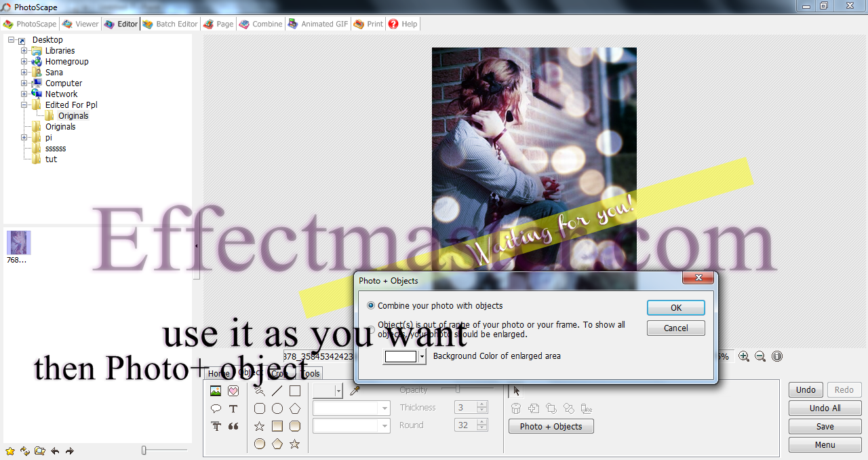
Task: Click the Photo + Objects button
Action: point(551,426)
